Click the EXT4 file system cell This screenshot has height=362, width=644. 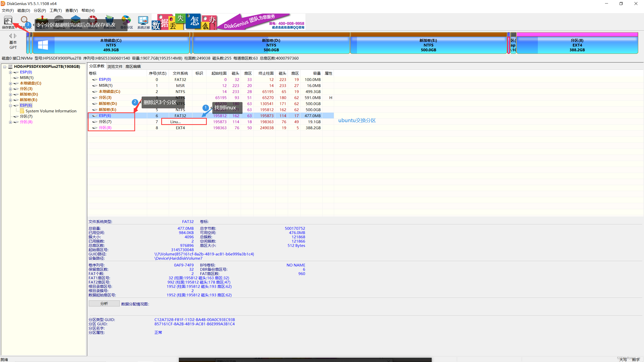180,128
